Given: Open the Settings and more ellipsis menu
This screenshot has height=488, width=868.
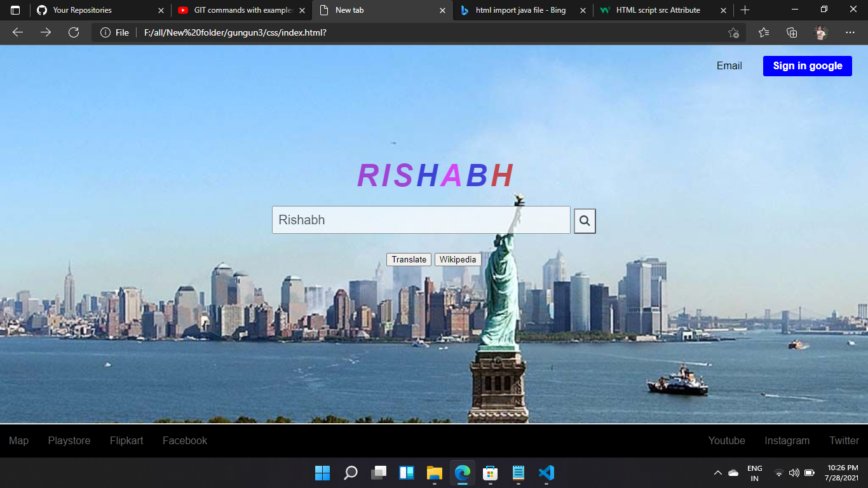Looking at the screenshot, I should coord(850,32).
